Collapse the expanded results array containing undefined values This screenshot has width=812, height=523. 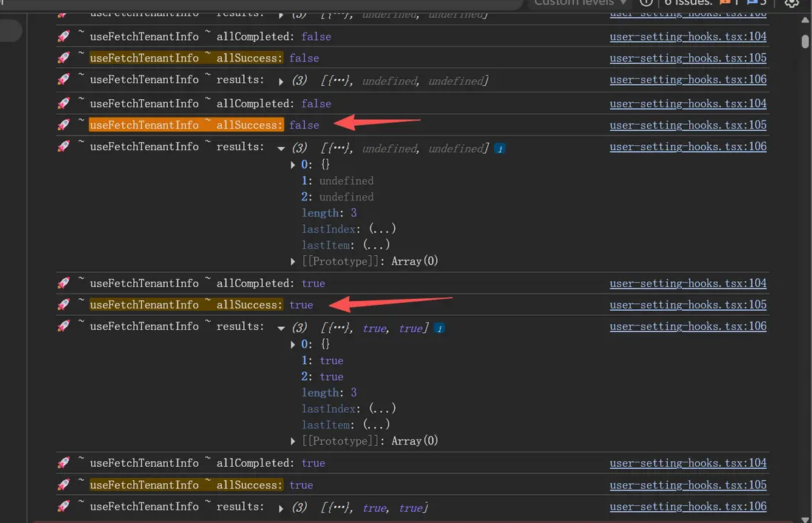[x=281, y=149]
